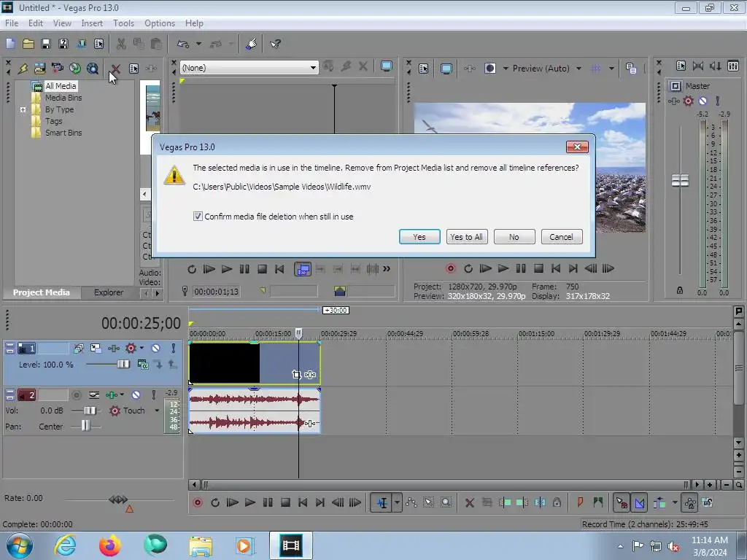Click the Search Media Bins icon
This screenshot has width=747, height=560.
click(x=93, y=69)
